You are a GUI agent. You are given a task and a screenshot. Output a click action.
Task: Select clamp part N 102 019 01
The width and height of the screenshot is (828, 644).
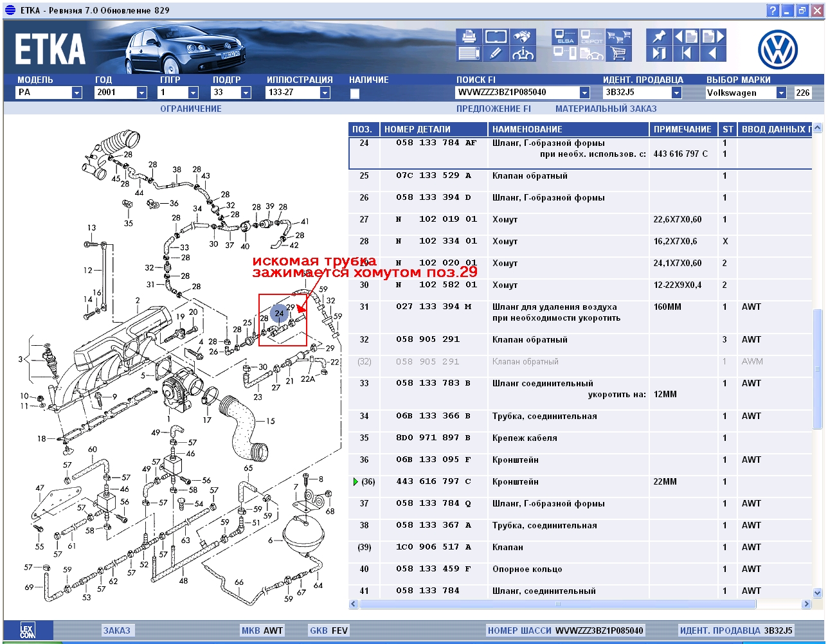[437, 219]
